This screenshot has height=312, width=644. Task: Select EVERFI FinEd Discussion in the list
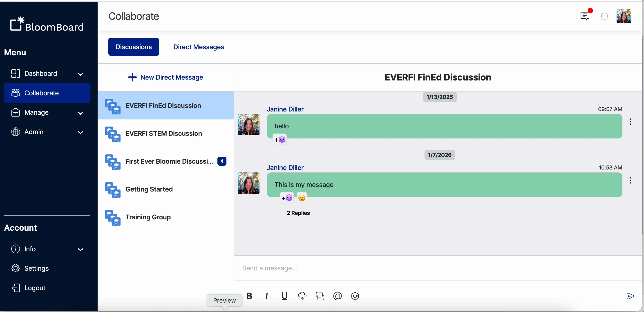click(165, 105)
